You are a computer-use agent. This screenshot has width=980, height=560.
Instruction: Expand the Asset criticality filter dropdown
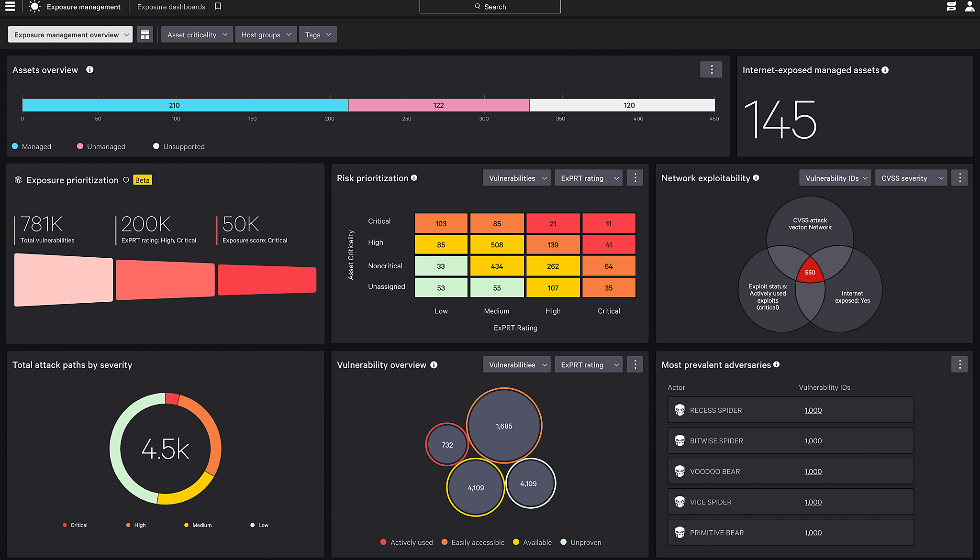197,34
